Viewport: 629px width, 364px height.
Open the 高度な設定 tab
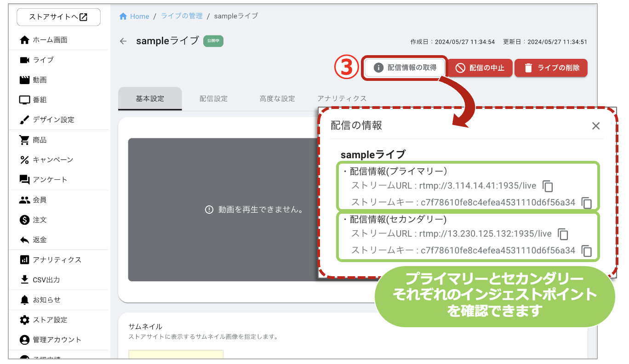click(276, 98)
